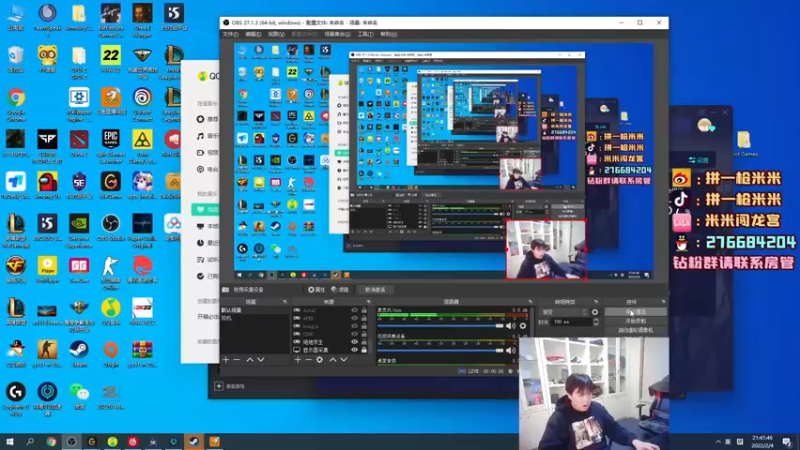Viewport: 800px width, 450px height.
Task: Pop out the Scenes dock panel
Action: pyautogui.click(x=285, y=302)
